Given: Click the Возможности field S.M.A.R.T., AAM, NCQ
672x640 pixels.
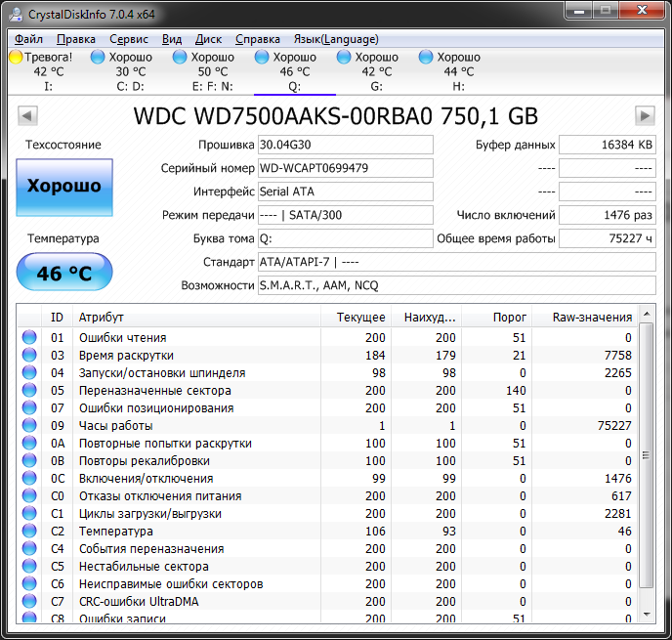Looking at the screenshot, I should (457, 285).
